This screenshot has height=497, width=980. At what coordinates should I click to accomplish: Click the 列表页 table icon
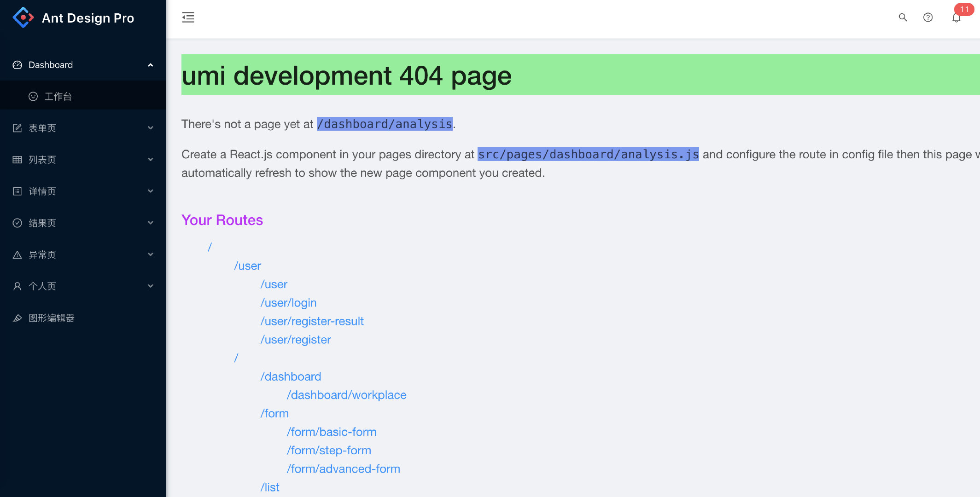(x=17, y=159)
